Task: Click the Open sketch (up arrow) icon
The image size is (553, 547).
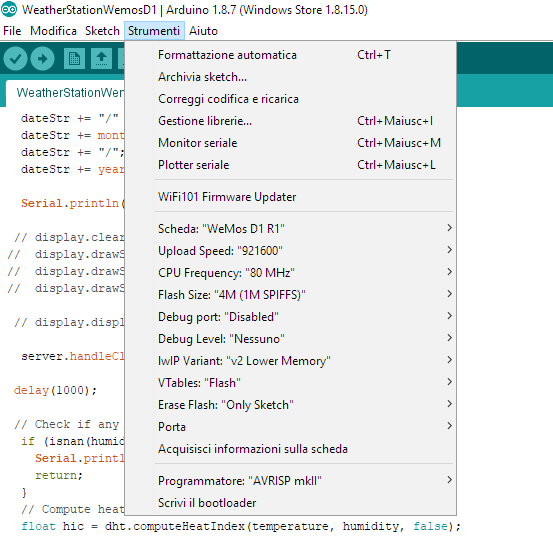Action: (x=102, y=59)
